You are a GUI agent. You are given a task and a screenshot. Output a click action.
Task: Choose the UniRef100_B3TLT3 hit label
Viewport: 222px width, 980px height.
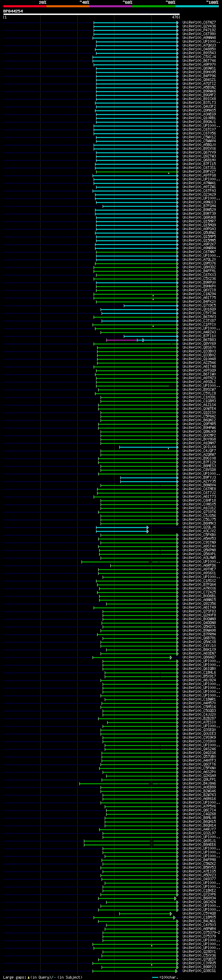click(x=199, y=103)
